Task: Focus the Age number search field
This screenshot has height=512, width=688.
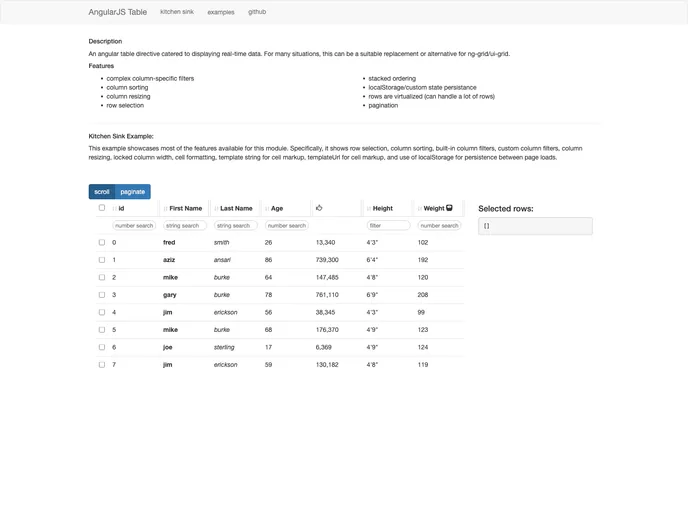Action: coord(287,226)
